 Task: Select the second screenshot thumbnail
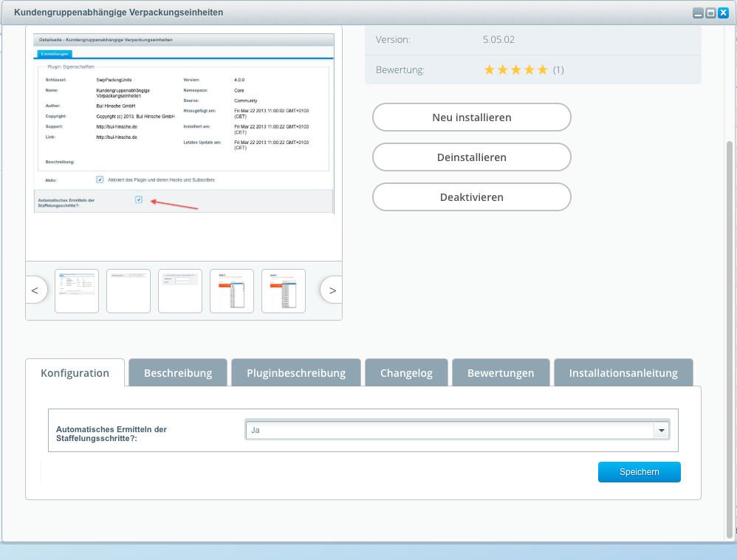128,290
